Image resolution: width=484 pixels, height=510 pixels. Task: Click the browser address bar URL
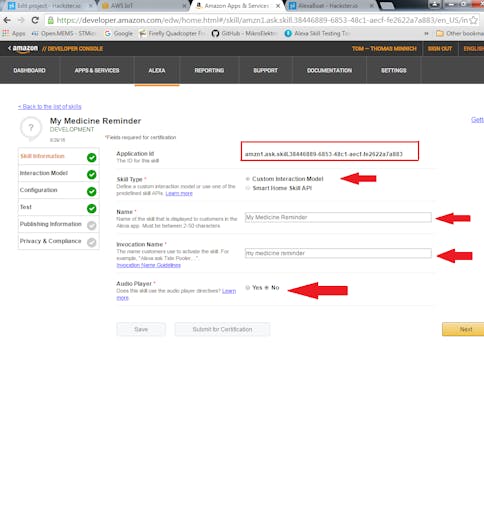pos(262,20)
